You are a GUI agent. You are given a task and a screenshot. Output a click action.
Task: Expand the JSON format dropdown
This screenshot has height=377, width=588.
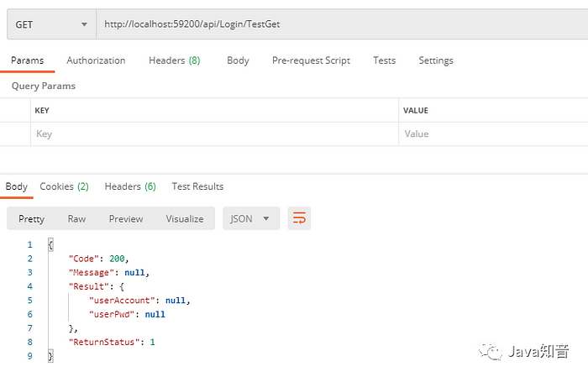[x=251, y=218]
